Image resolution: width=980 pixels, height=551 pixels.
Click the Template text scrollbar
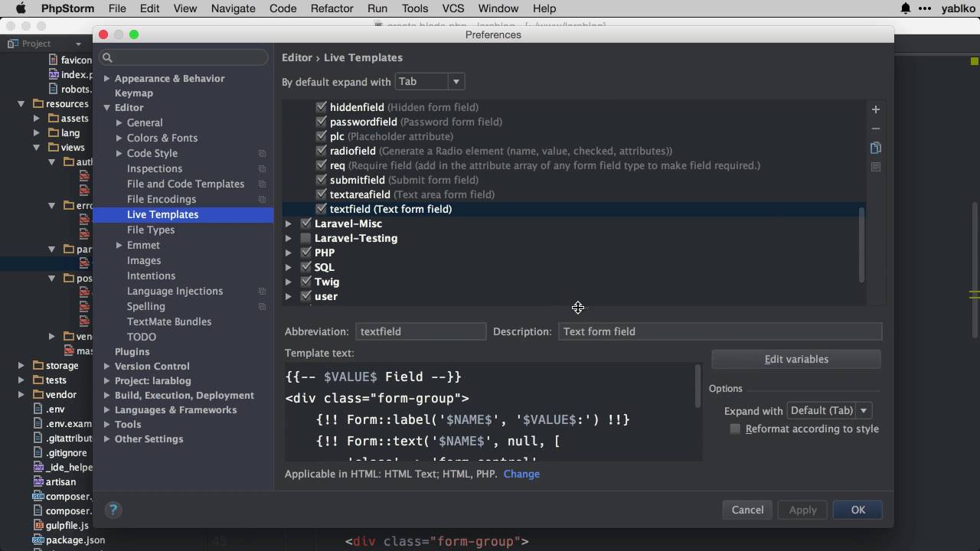(x=697, y=386)
